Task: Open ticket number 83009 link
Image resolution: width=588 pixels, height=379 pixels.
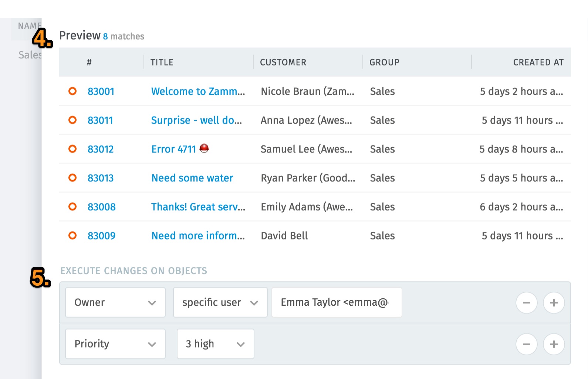Action: click(x=102, y=236)
